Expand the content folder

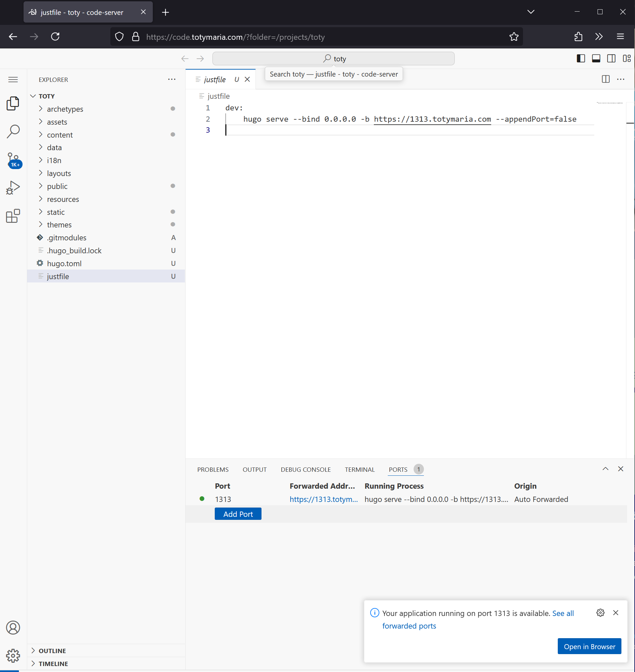coord(106,135)
